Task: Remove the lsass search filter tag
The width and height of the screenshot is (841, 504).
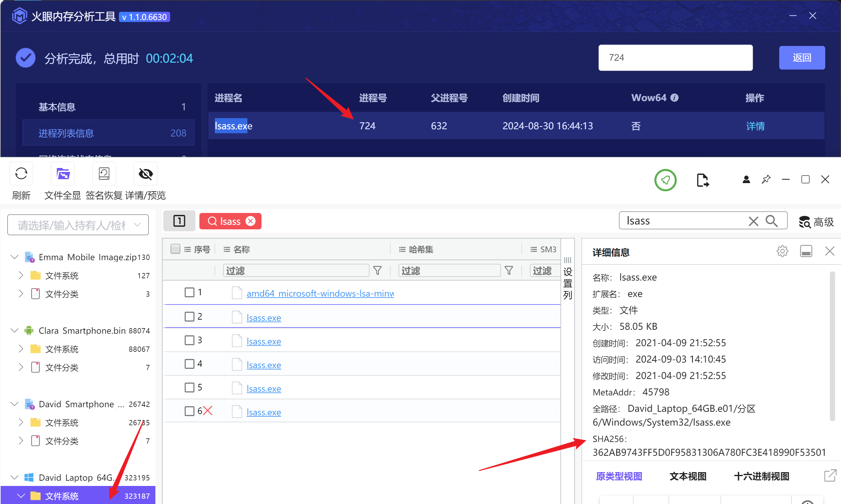Action: pos(251,221)
